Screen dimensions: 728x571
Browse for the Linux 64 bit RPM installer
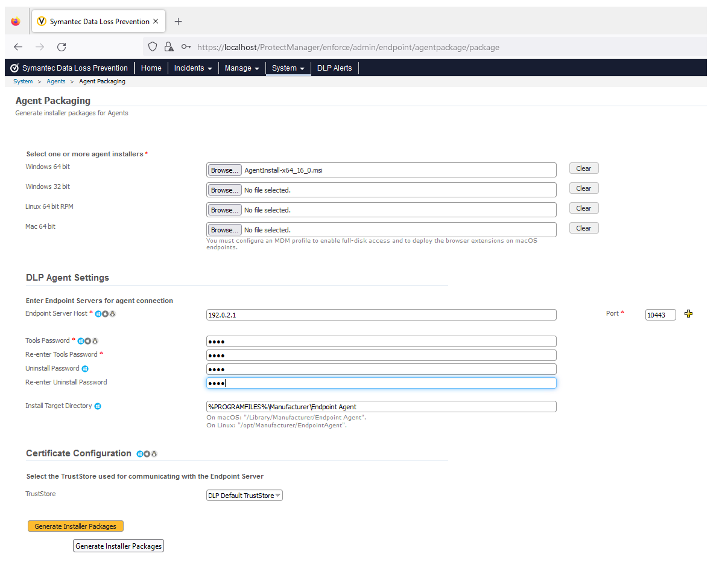(225, 210)
